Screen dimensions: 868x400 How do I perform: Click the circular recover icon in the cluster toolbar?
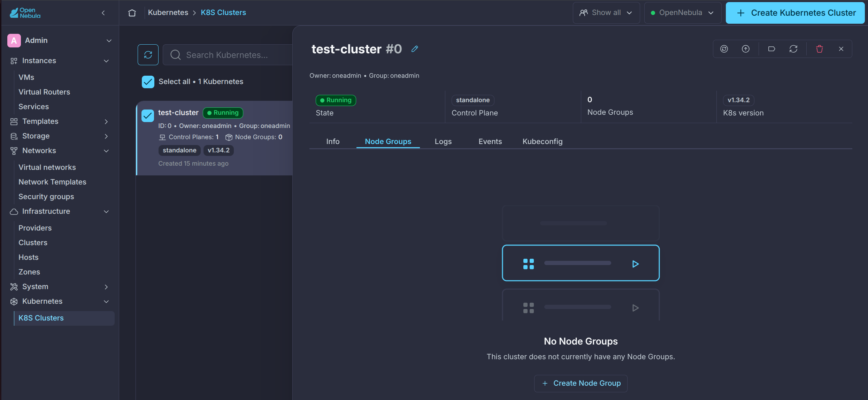(x=724, y=49)
